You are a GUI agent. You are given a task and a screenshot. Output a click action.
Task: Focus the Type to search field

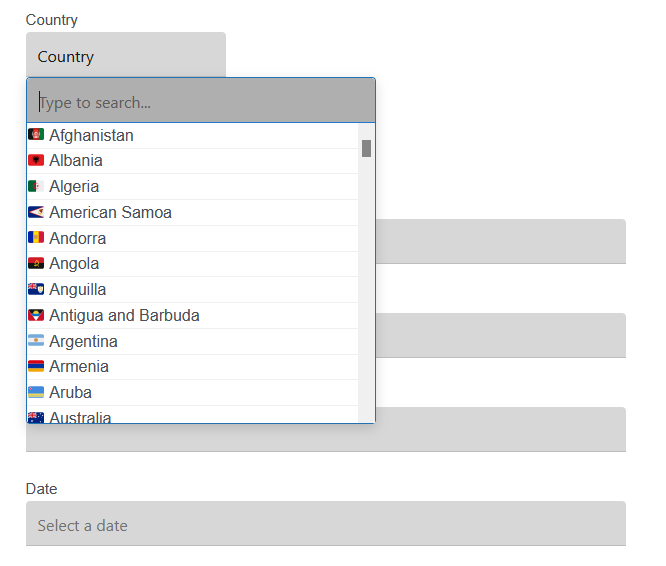[200, 102]
